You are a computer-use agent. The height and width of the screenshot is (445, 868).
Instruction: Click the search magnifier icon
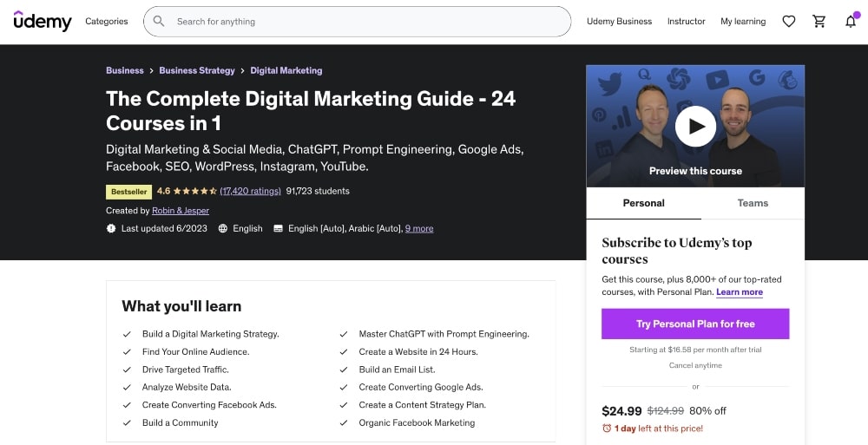[159, 22]
